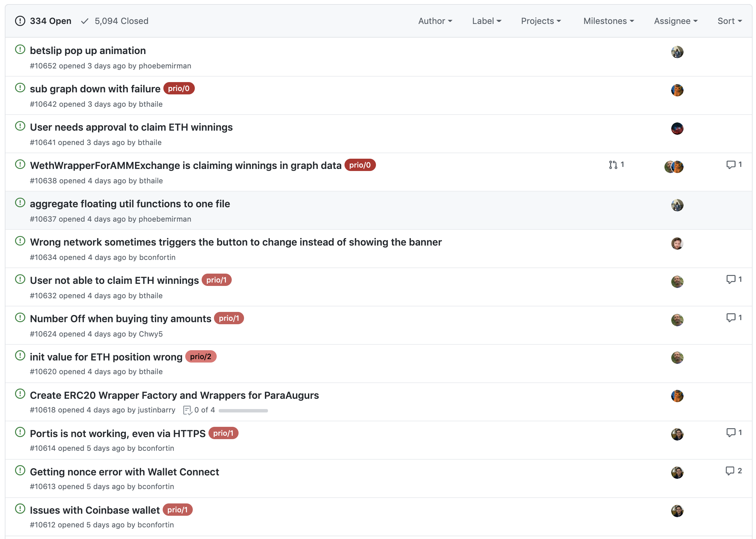Click task list icon on ERC20 Wrapper issue
756x539 pixels.
point(187,410)
